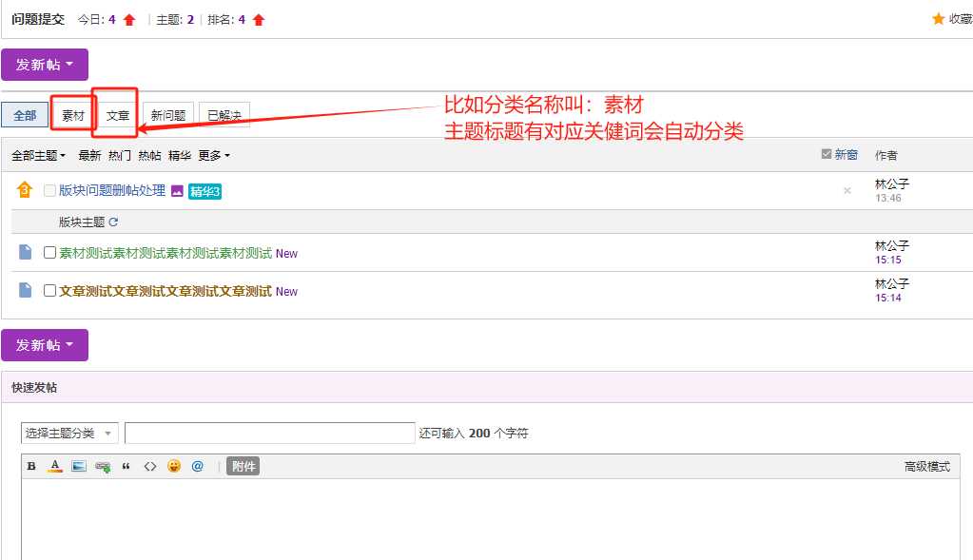973x560 pixels.
Task: Select the 素材 category tab
Action: pos(73,115)
